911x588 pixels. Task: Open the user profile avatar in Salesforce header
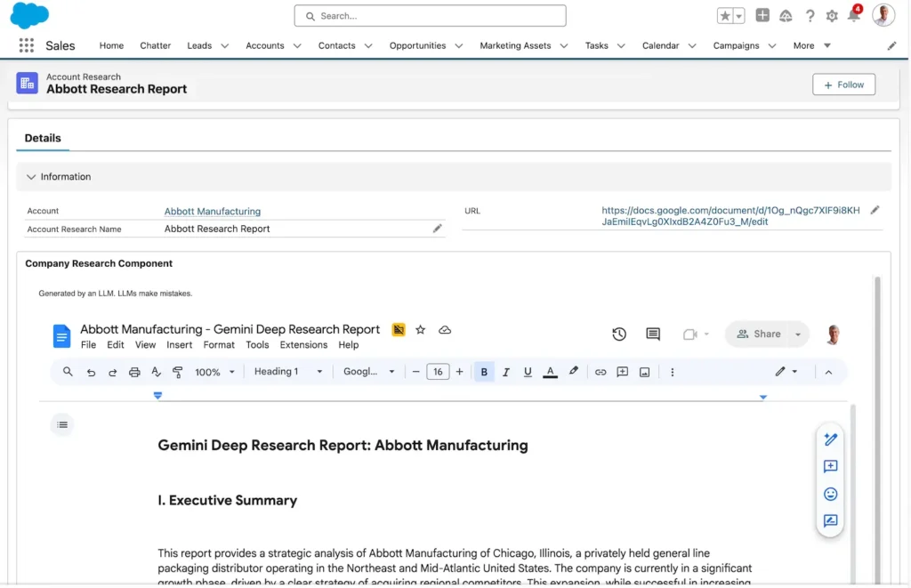(883, 15)
